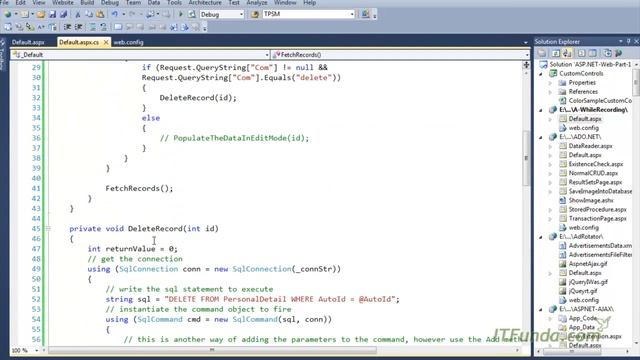
Task: Toggle bookmark on current line
Action: coord(118,27)
